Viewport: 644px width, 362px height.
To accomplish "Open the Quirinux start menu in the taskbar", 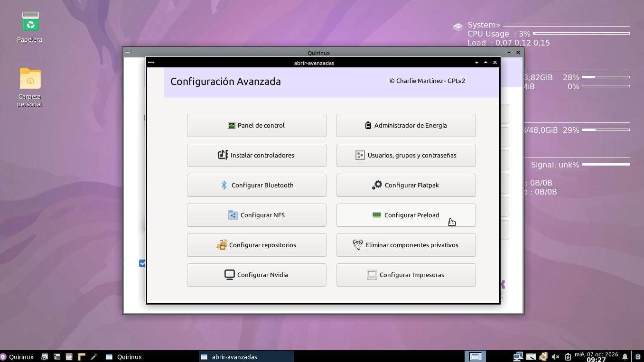I will 17,357.
